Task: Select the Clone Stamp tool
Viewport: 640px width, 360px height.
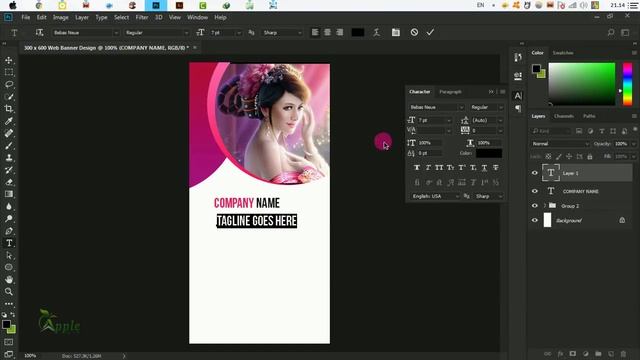Action: coord(9,158)
